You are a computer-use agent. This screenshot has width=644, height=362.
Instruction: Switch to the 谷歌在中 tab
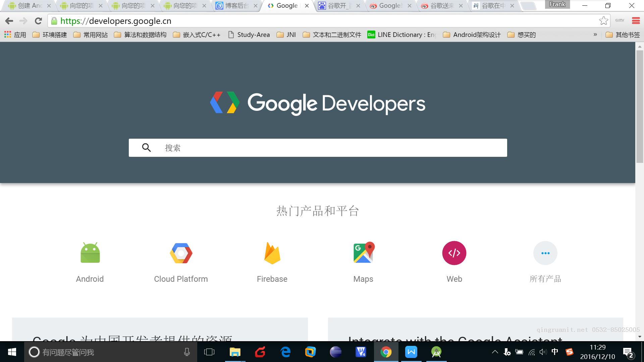(493, 6)
